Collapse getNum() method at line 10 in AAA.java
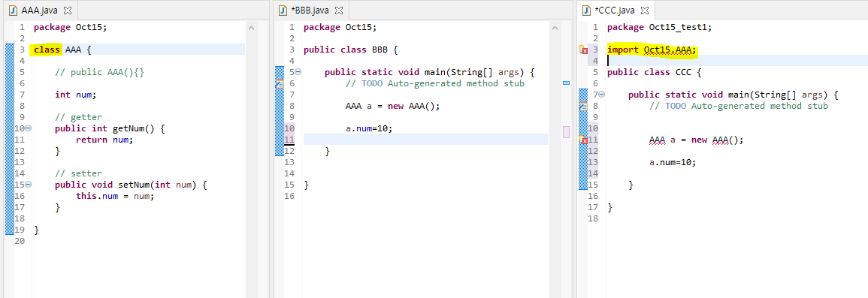The height and width of the screenshot is (298, 868). [x=29, y=128]
